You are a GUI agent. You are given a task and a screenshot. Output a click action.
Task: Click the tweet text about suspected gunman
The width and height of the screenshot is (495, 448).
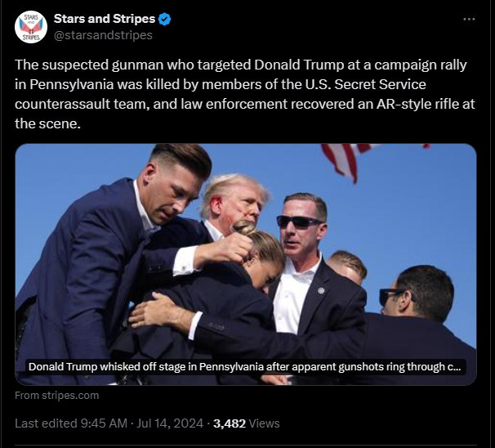245,94
